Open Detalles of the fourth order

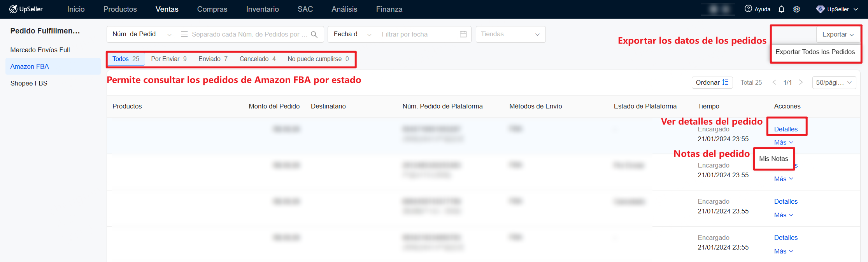click(x=786, y=238)
